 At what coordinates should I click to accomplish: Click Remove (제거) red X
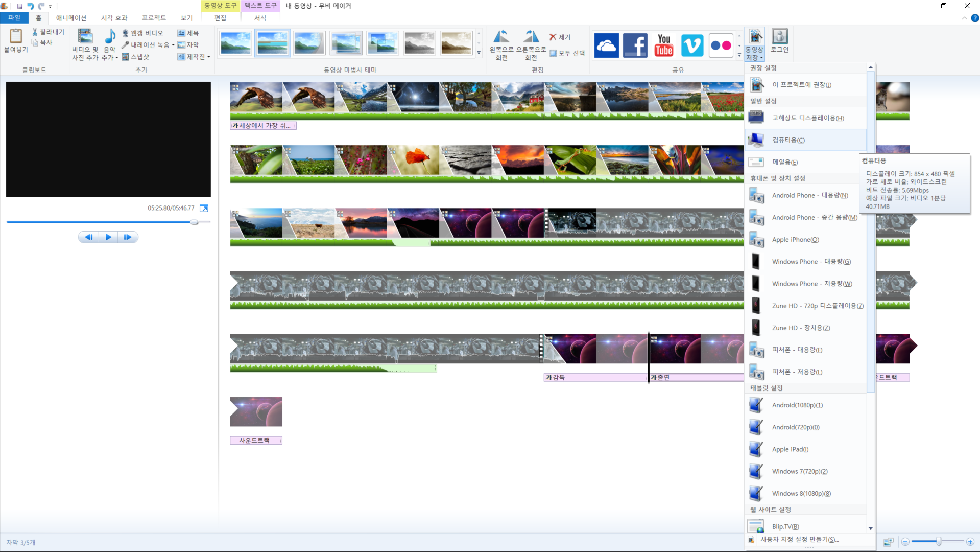pos(560,37)
